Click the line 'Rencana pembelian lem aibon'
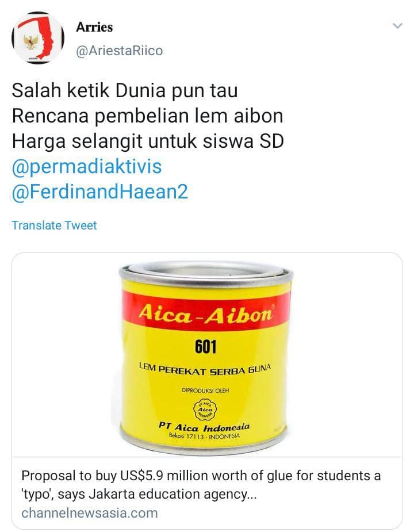The image size is (414, 532). pyautogui.click(x=148, y=116)
